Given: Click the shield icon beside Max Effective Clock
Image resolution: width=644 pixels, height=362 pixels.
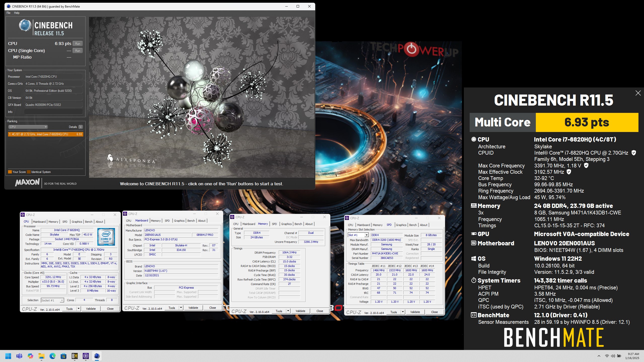Looking at the screenshot, I should [569, 172].
